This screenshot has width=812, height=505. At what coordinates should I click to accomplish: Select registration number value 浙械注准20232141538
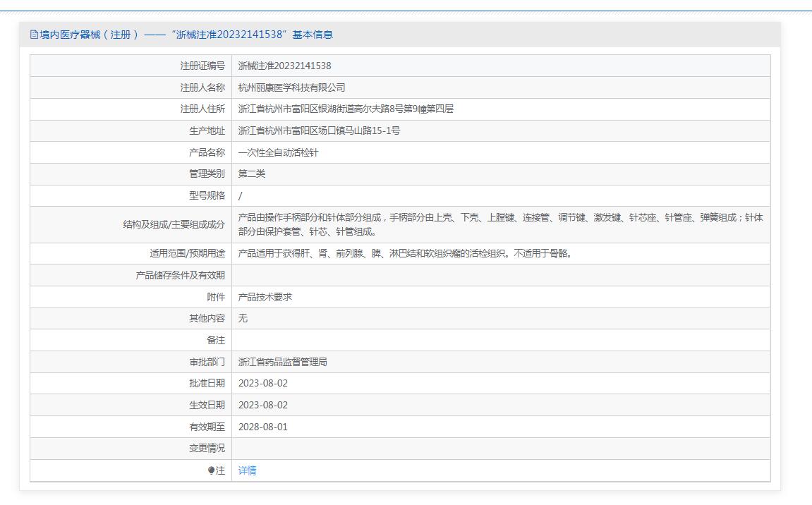tap(284, 66)
